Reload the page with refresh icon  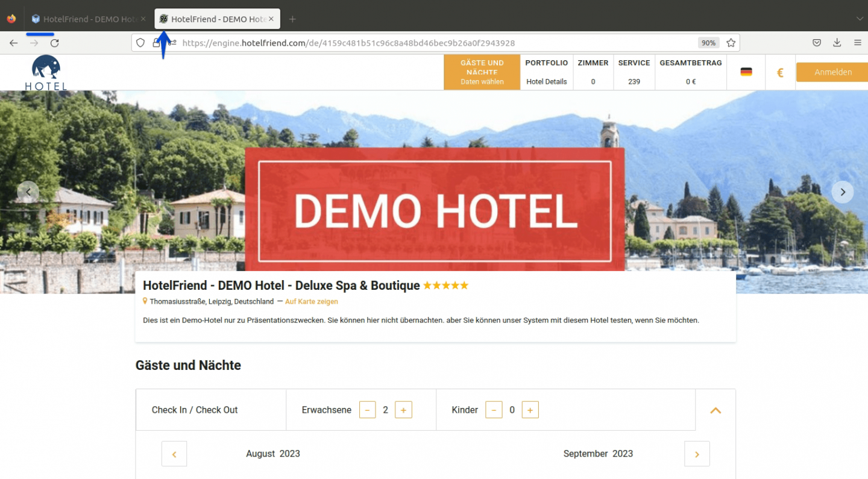54,43
